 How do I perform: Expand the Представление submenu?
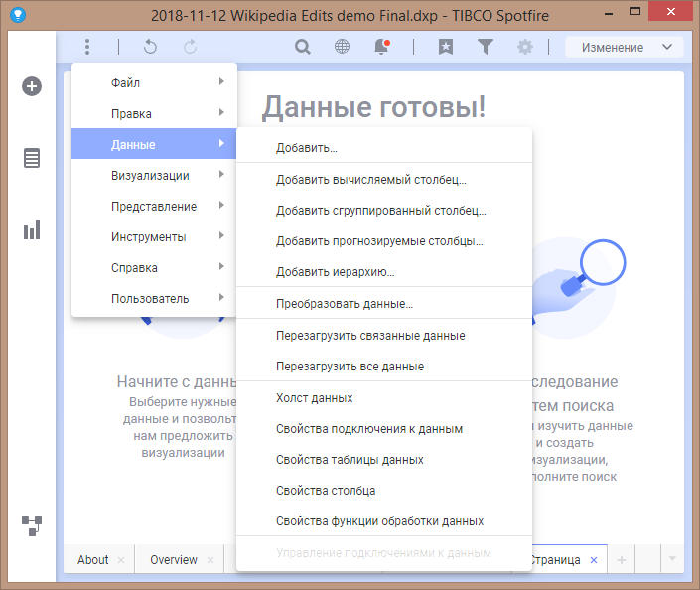coord(154,206)
